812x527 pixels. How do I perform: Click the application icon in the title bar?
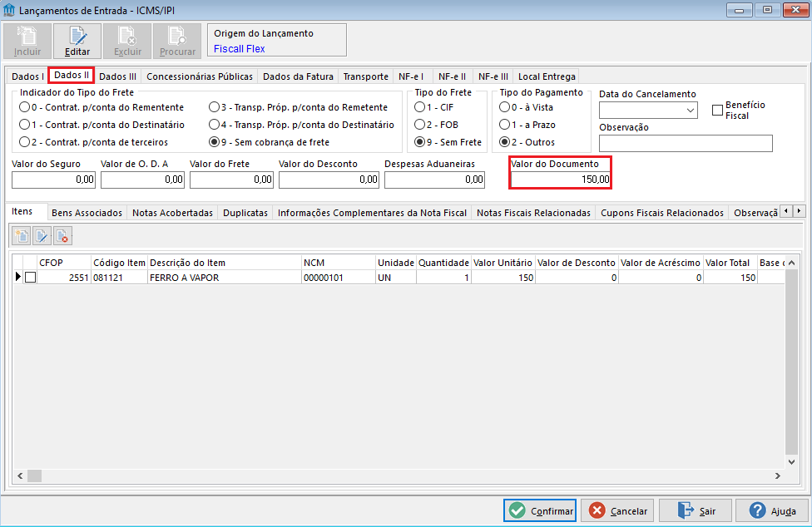[9, 10]
